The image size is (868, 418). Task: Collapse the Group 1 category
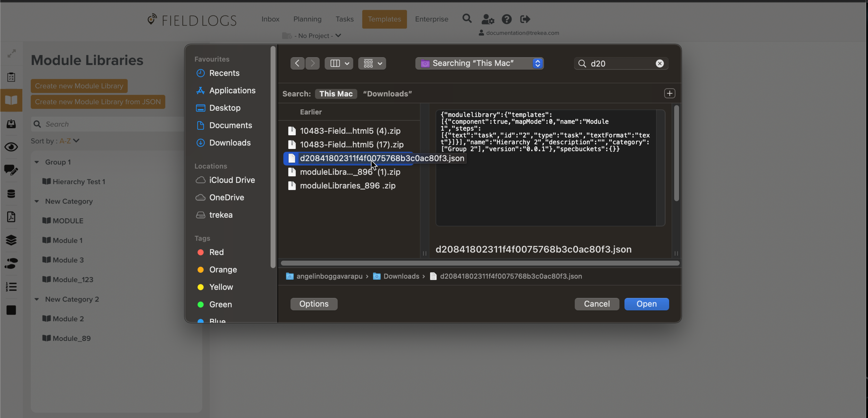click(37, 162)
